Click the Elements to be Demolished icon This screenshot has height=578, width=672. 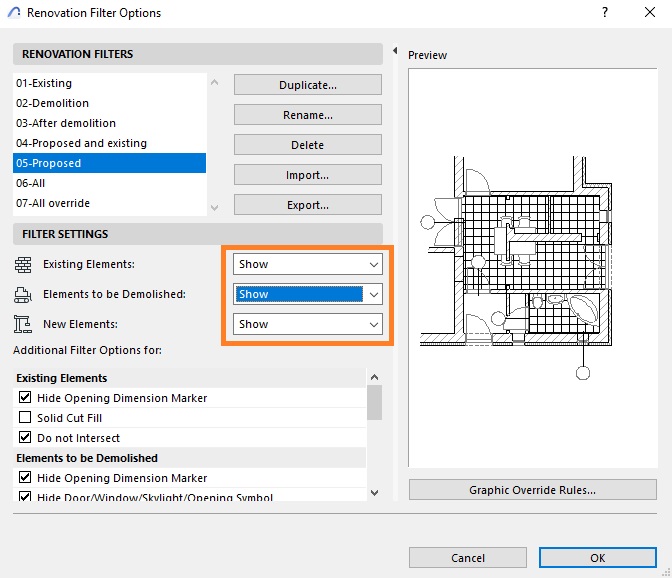(23, 295)
